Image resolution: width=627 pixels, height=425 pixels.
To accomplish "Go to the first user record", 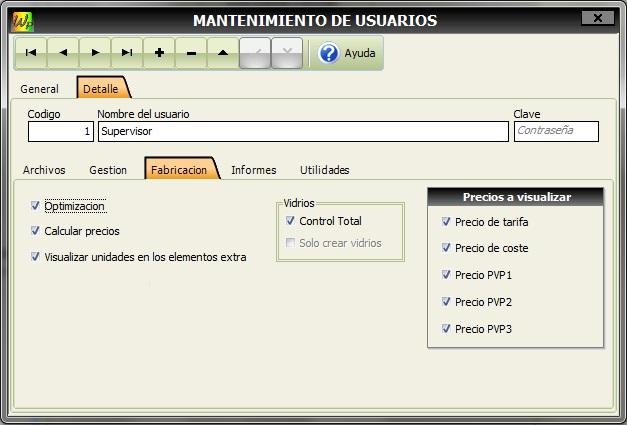I will coord(30,53).
